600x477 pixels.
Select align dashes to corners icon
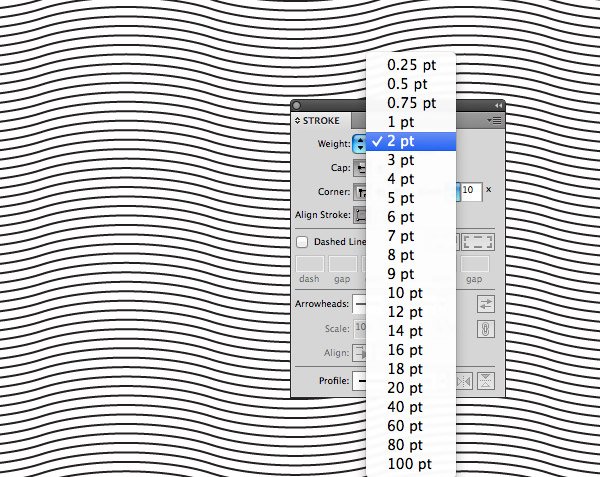478,242
